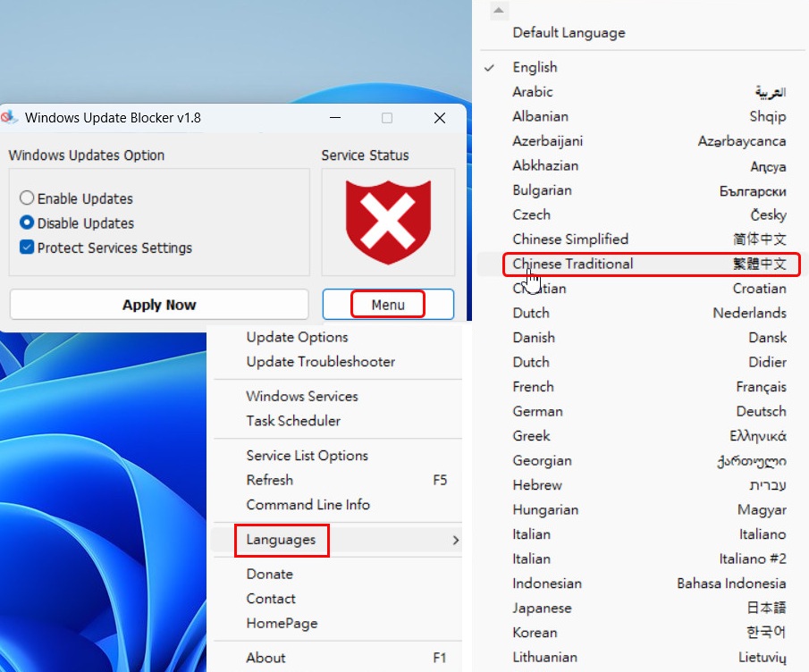Select Japanese in the language list
The image size is (809, 672).
[x=541, y=608]
